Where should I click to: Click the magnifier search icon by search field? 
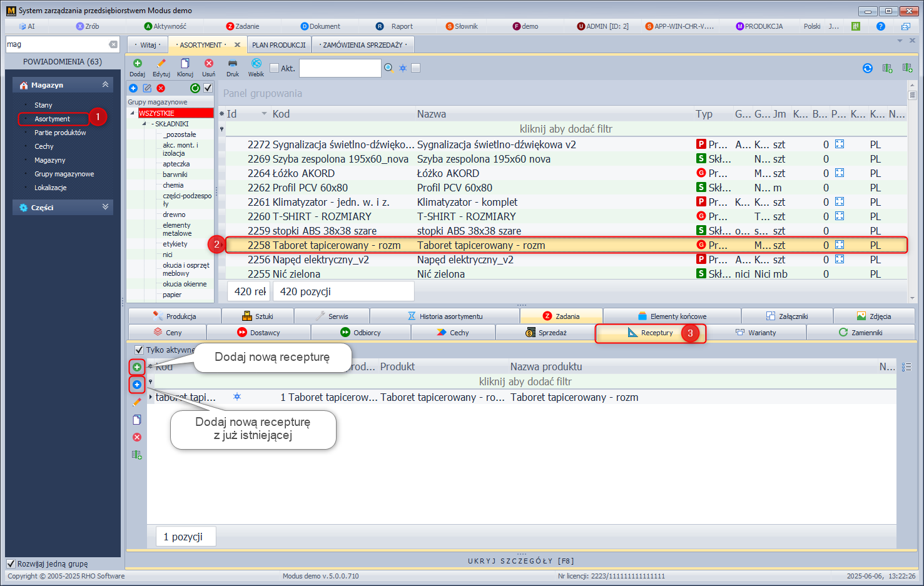[388, 68]
